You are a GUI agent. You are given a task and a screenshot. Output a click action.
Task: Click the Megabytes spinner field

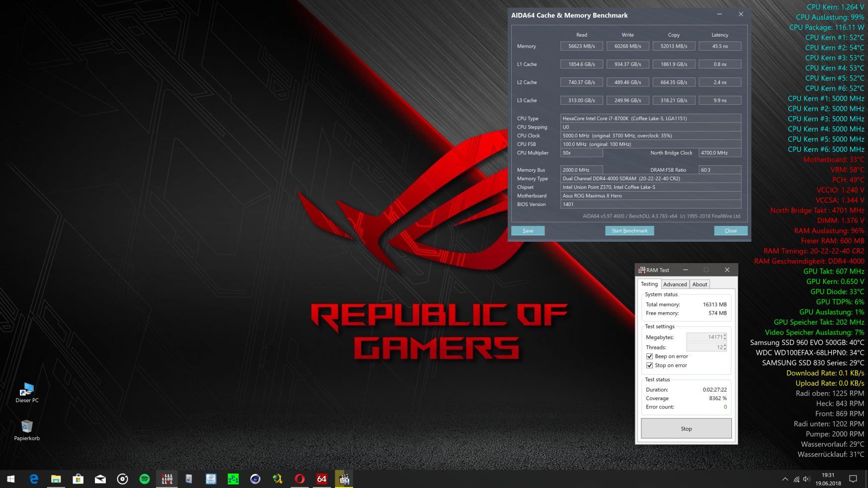click(707, 337)
